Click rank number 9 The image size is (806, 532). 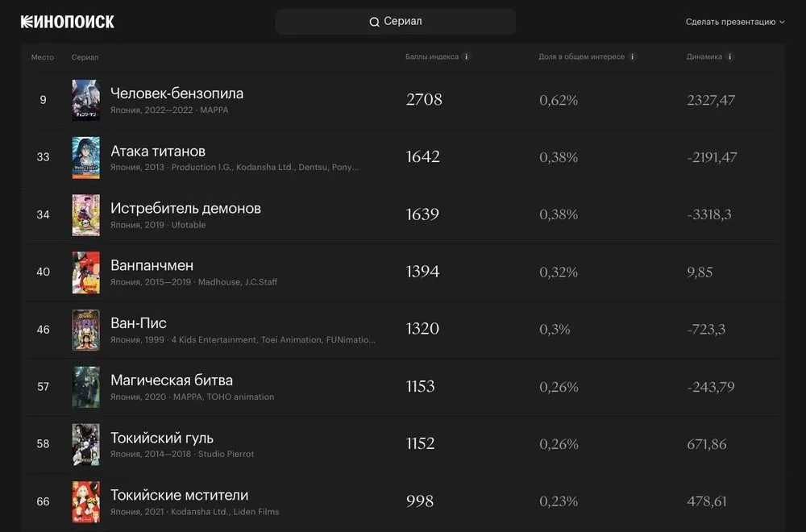click(x=44, y=100)
